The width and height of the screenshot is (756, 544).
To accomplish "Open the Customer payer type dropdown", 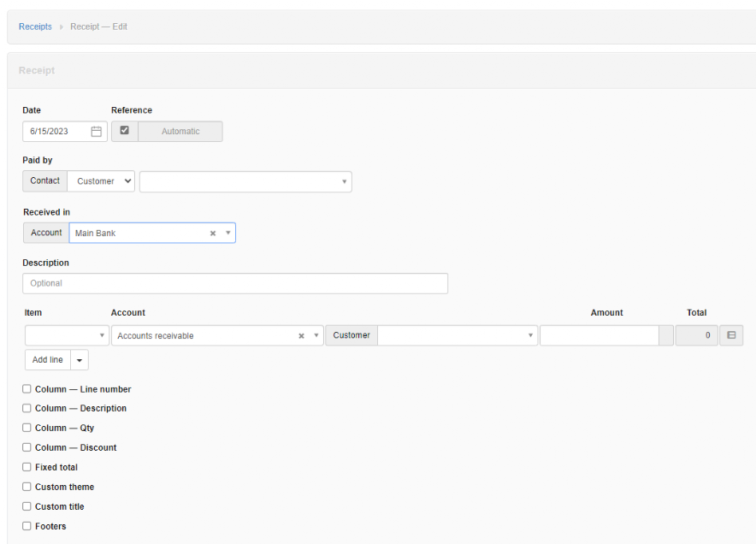I will click(100, 181).
